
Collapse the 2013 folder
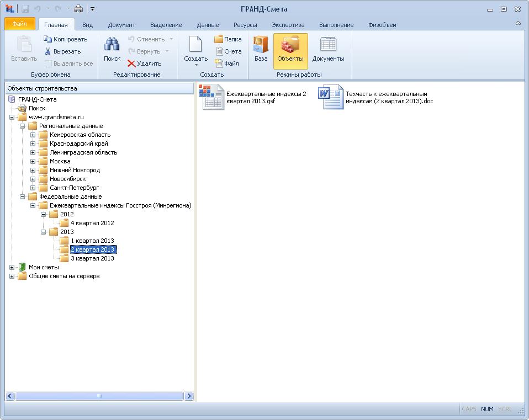(x=43, y=232)
